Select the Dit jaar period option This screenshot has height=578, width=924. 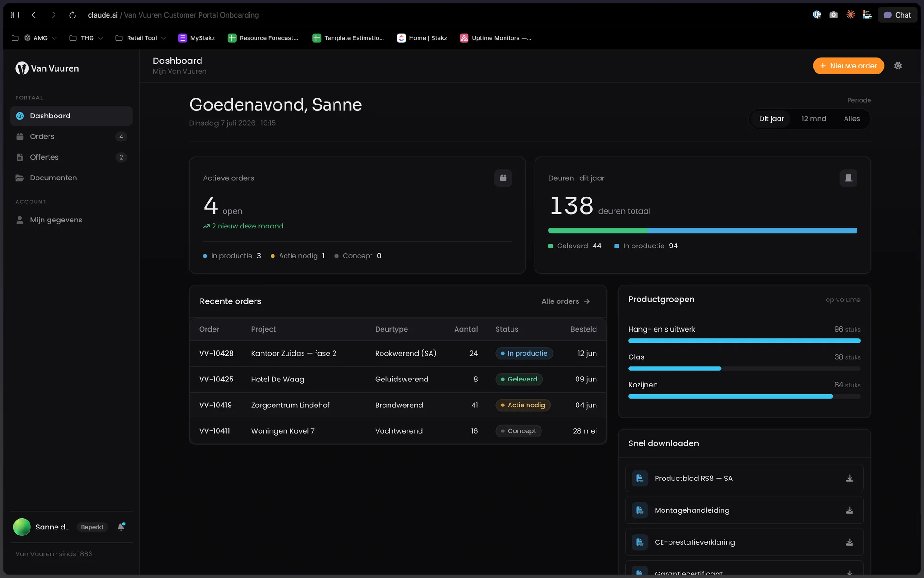click(771, 119)
